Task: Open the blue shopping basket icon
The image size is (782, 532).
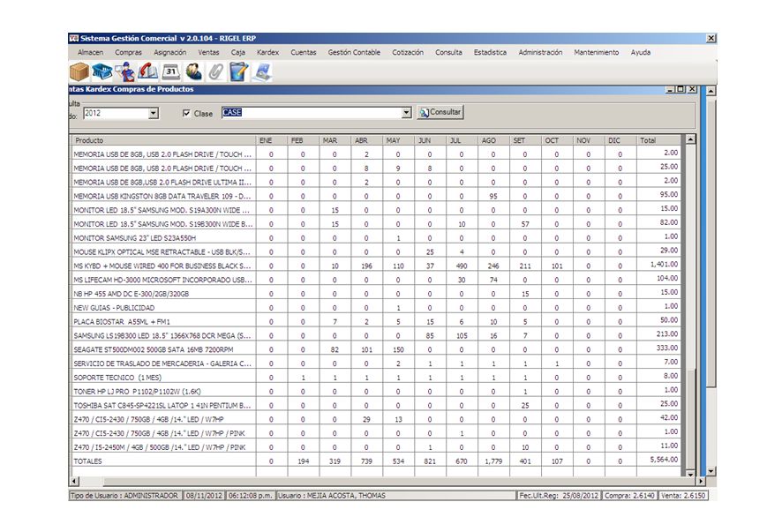Action: click(102, 72)
